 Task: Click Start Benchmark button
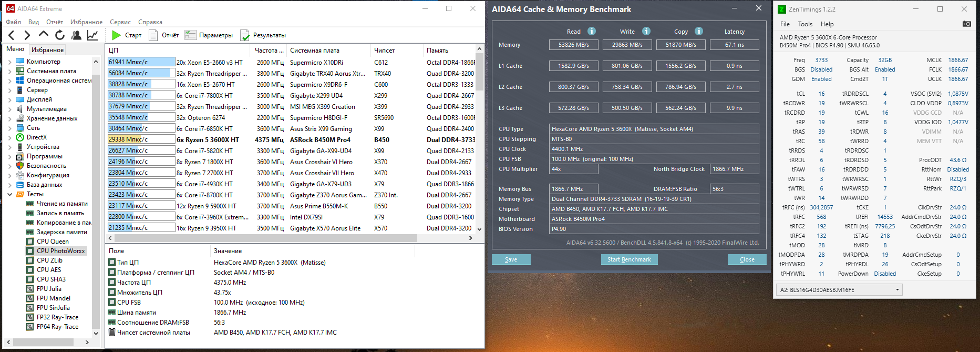tap(629, 259)
